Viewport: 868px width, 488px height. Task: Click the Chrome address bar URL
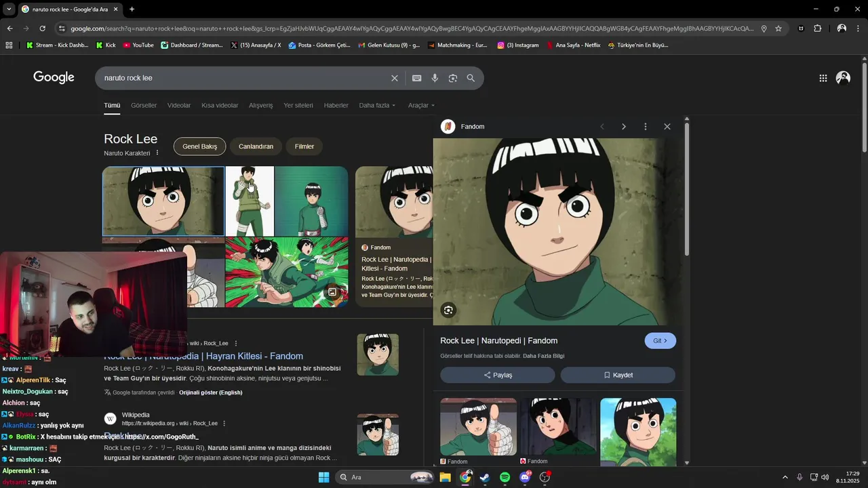[x=412, y=28]
